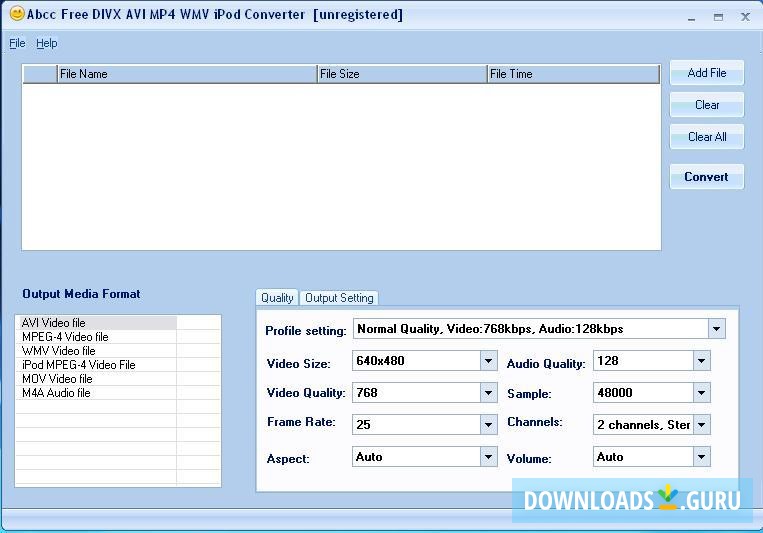Click the Clear All button
Image resolution: width=763 pixels, height=533 pixels.
[707, 137]
